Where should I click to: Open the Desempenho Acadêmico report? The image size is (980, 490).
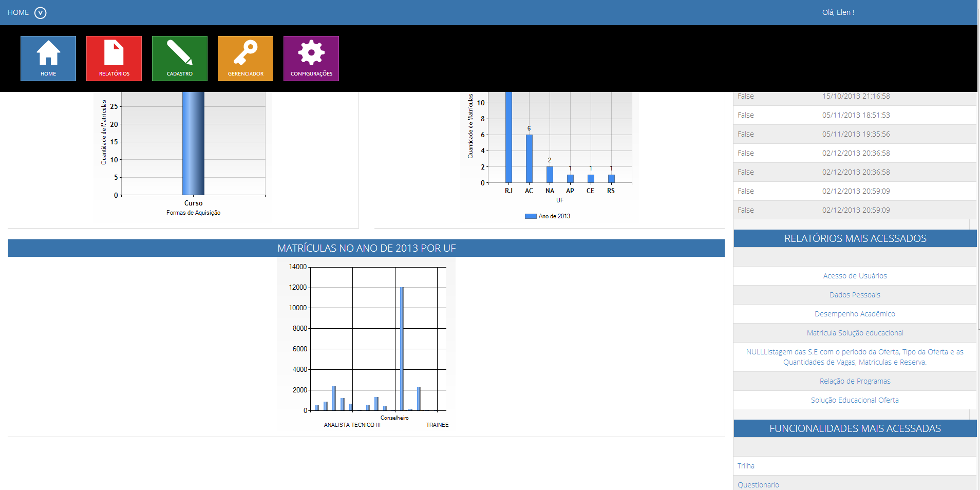[x=855, y=314]
